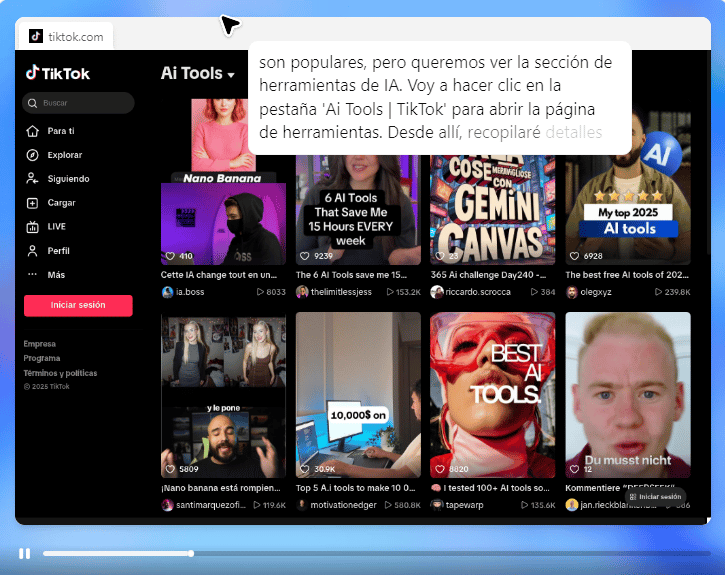Expand the Ai Tools dropdown arrow
The width and height of the screenshot is (725, 575).
click(231, 75)
